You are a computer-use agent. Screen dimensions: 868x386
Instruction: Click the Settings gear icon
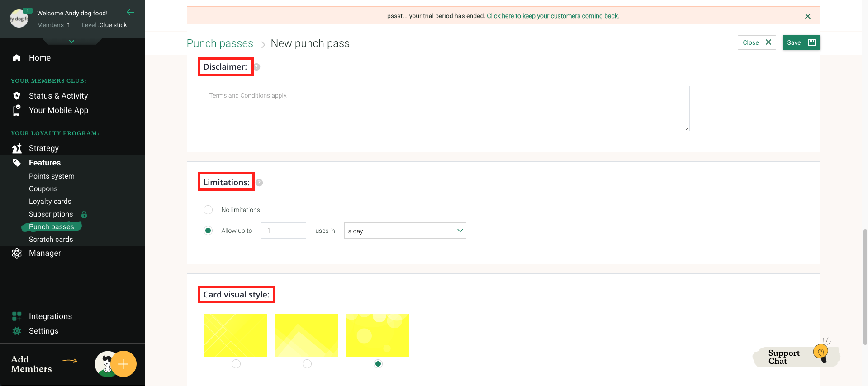click(x=17, y=331)
